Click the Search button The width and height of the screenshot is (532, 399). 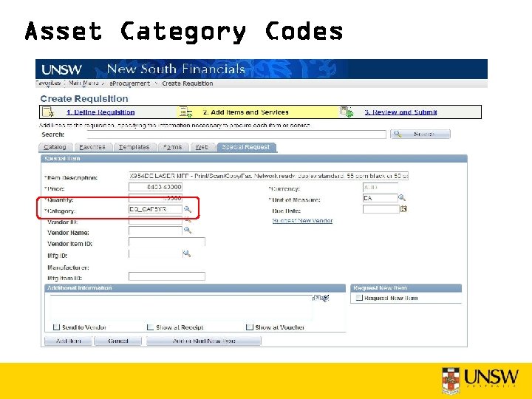pos(420,134)
